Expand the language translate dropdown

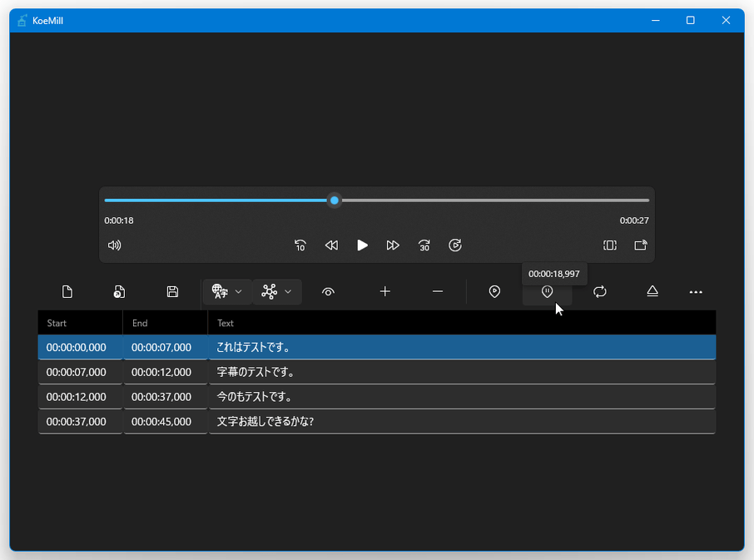227,291
